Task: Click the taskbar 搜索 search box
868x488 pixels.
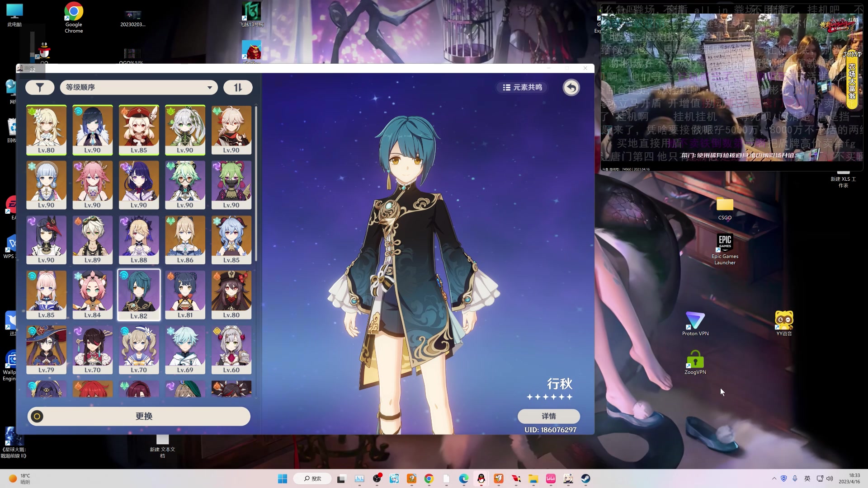Action: tap(312, 479)
